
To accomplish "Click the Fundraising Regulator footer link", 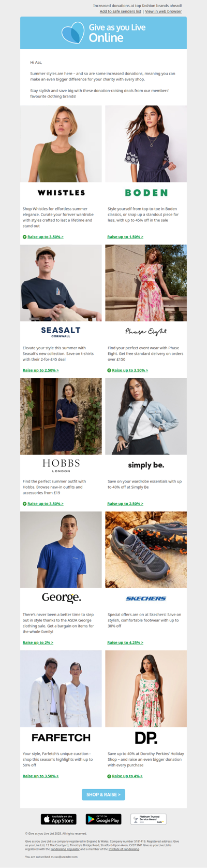I will (x=65, y=849).
